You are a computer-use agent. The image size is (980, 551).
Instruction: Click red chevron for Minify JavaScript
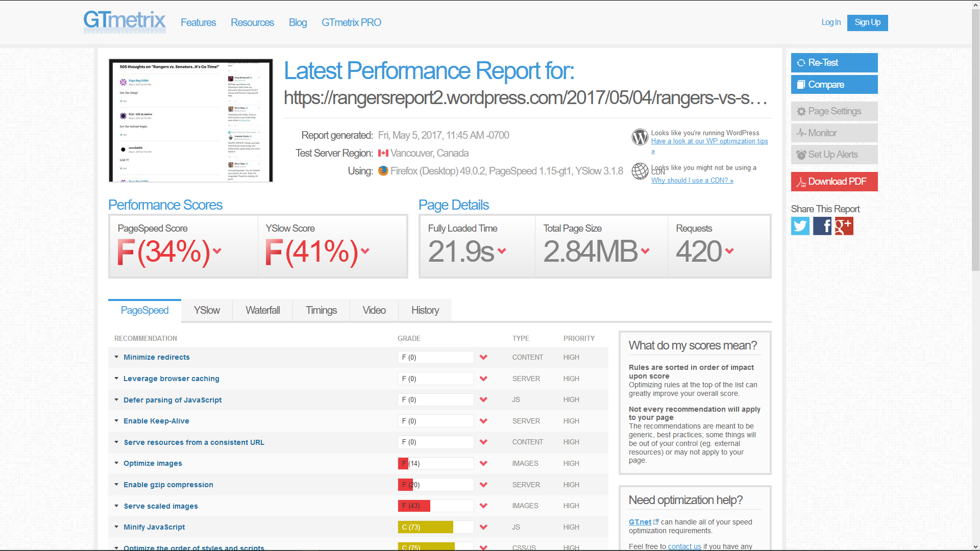[483, 527]
